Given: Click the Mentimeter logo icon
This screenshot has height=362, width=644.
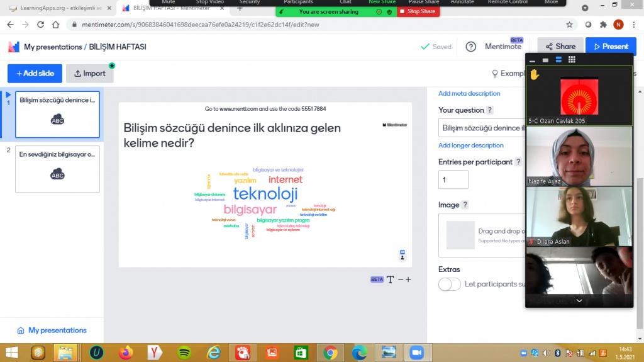Looking at the screenshot, I should [14, 47].
